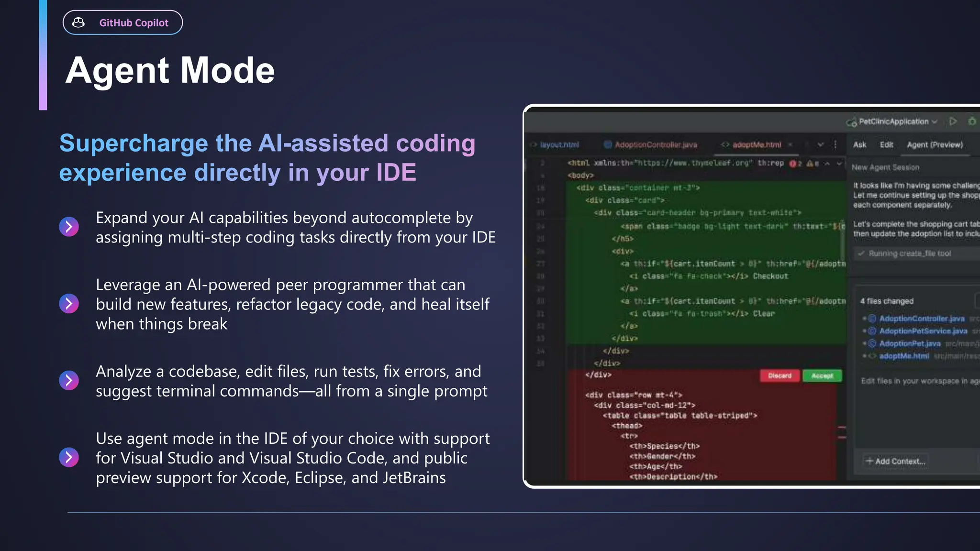Click the 'Running create_file tool' status row

[x=916, y=253]
